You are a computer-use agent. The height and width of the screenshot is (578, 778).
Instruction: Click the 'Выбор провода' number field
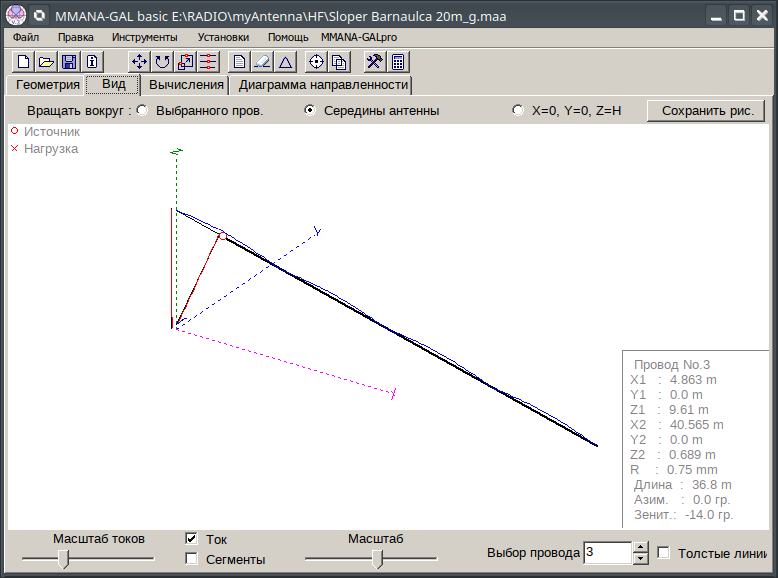click(x=607, y=553)
